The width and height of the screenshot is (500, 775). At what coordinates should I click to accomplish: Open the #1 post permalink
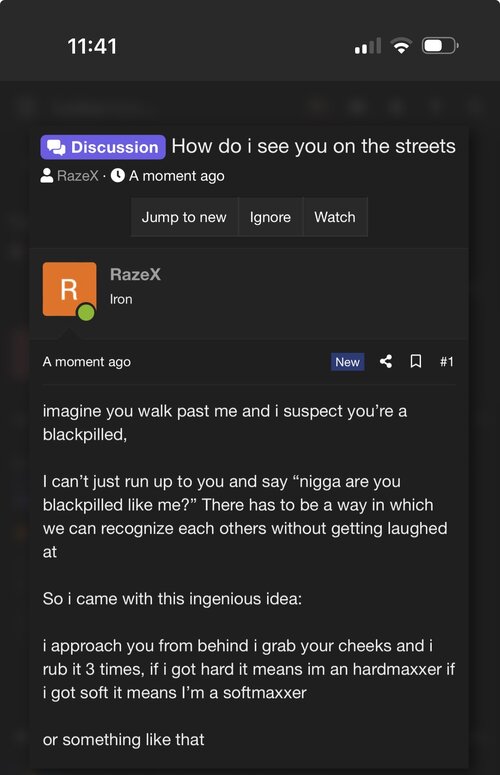[x=447, y=362]
